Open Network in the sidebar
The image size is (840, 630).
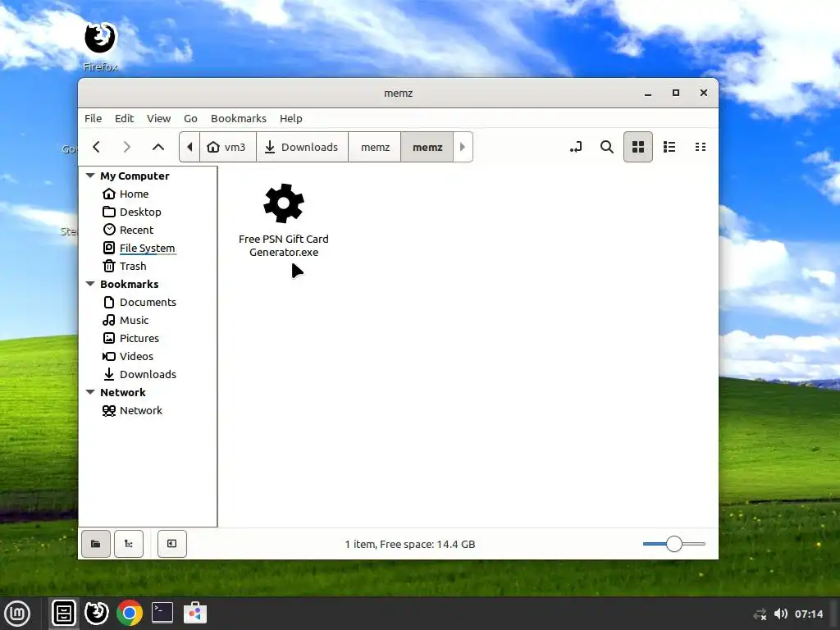pos(140,410)
